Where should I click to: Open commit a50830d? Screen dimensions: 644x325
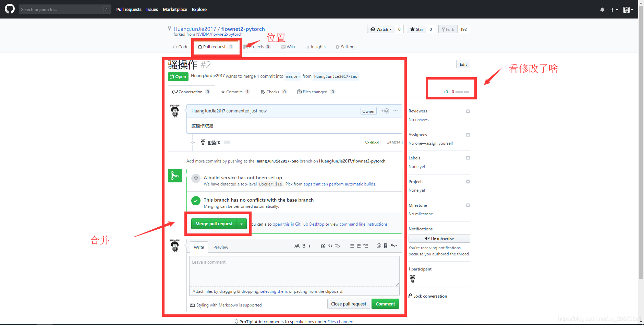pyautogui.click(x=394, y=143)
